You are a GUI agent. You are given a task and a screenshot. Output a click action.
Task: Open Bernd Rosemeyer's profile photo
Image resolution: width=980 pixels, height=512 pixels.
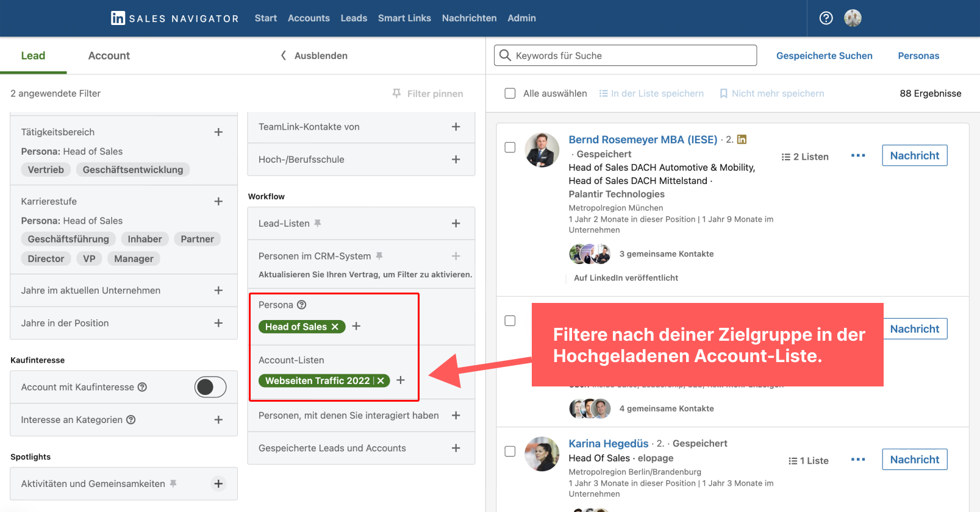pos(542,150)
